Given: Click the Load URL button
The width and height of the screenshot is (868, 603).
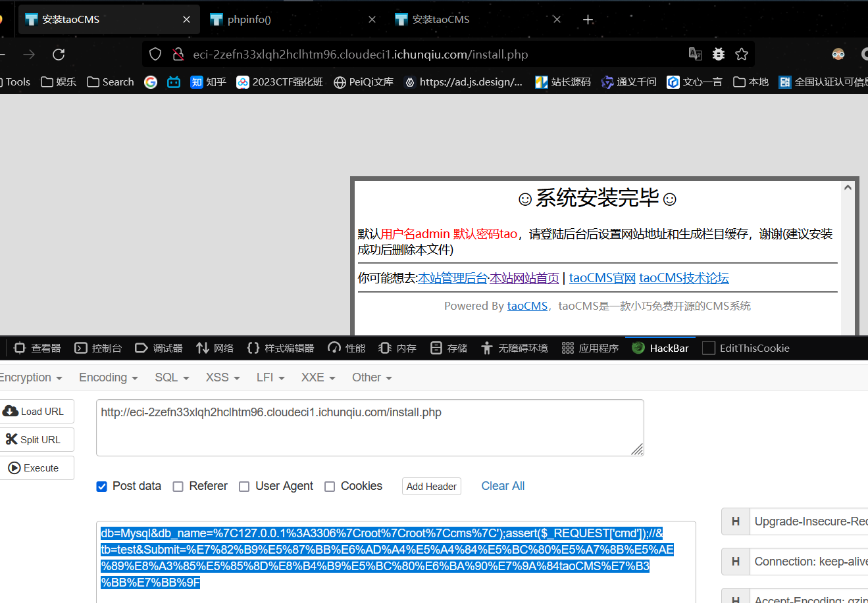Looking at the screenshot, I should point(37,412).
